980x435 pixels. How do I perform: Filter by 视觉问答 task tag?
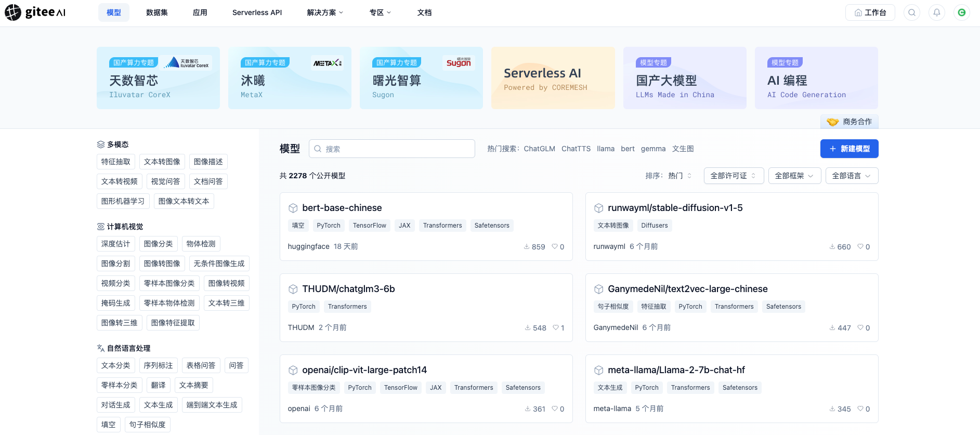166,181
